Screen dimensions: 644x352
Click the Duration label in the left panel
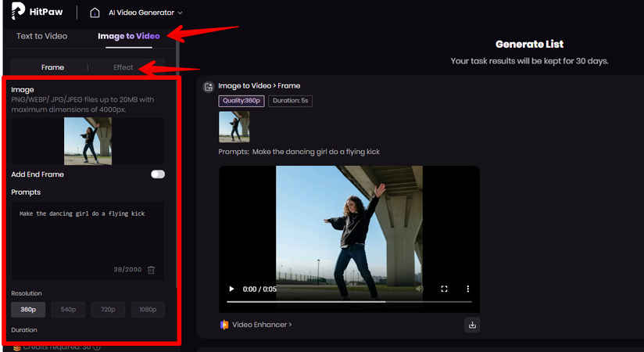tap(24, 330)
